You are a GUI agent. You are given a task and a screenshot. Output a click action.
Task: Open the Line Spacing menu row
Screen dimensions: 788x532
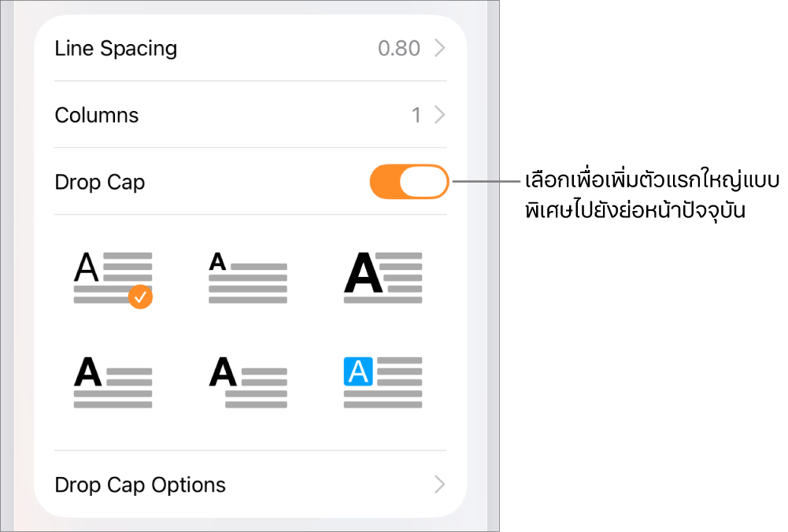(236, 48)
